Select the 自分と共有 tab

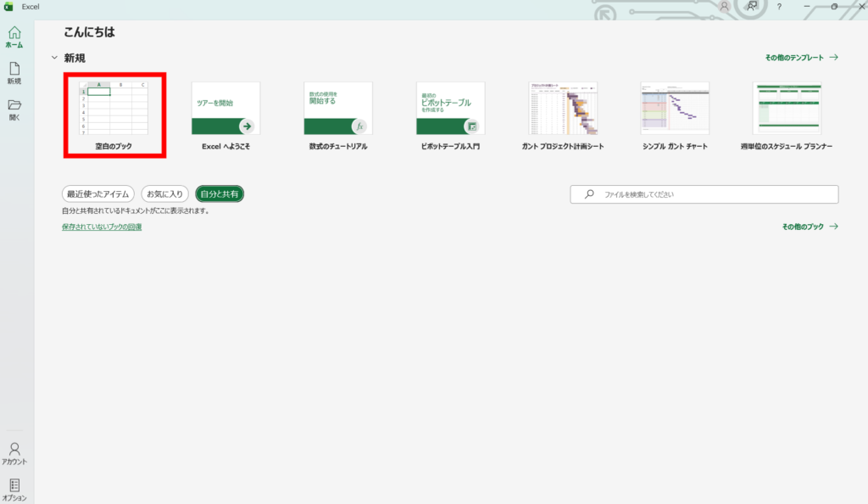220,193
